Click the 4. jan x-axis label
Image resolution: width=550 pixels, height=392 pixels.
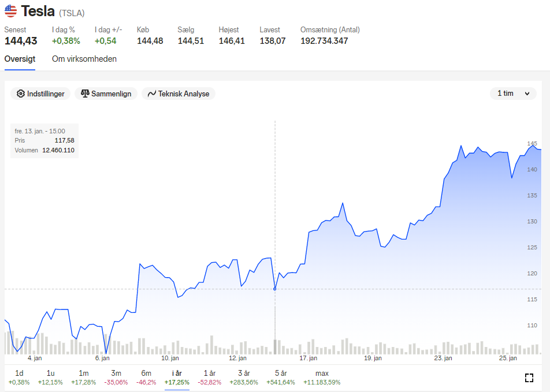pos(35,358)
